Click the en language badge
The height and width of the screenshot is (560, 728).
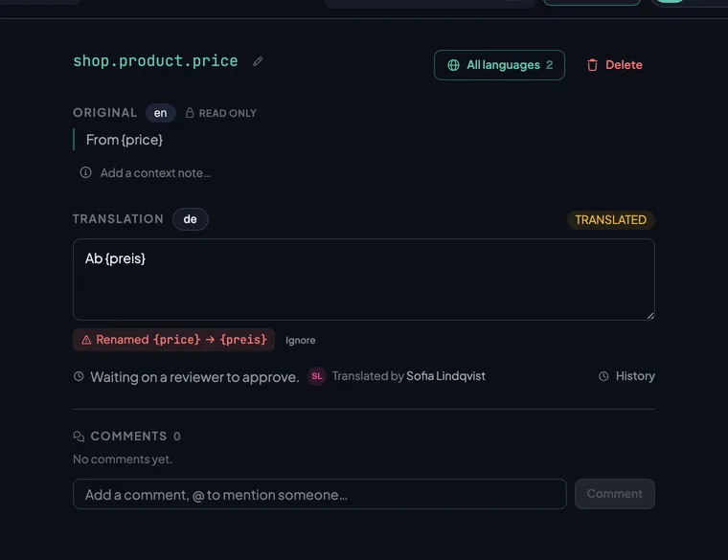[x=160, y=113]
